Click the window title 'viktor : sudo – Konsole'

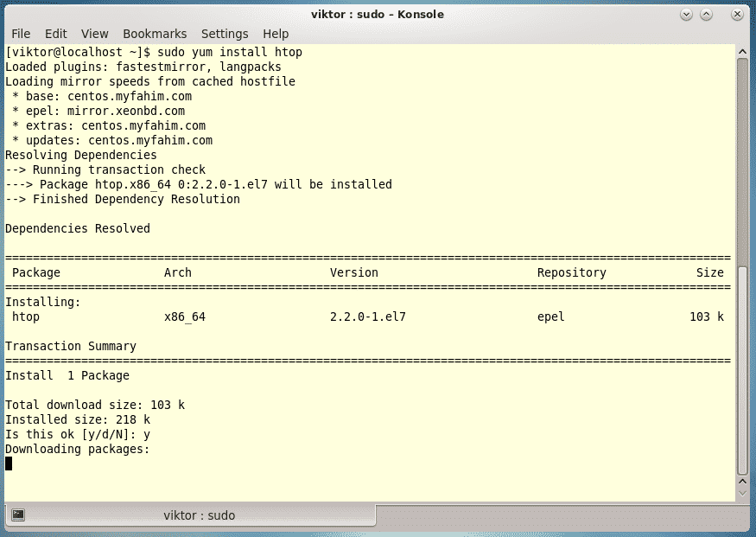click(x=378, y=14)
